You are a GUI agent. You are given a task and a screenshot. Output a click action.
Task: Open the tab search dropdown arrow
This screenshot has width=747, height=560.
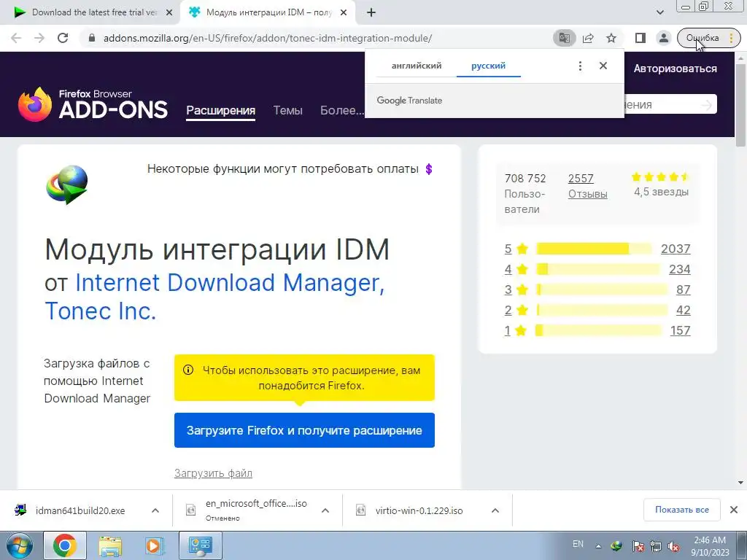coord(659,12)
